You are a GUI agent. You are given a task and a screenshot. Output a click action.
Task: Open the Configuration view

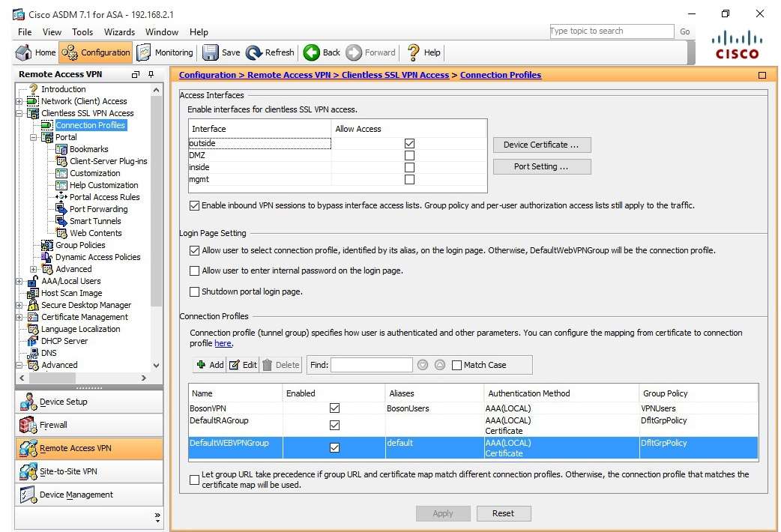(x=96, y=52)
